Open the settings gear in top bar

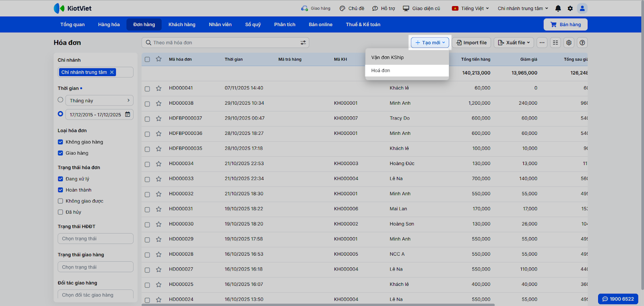click(570, 8)
